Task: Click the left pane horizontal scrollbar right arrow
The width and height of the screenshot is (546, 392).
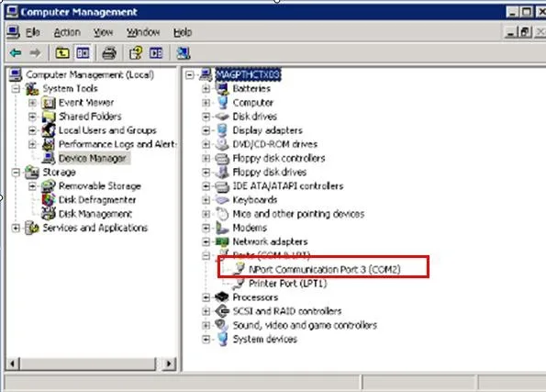Action: pyautogui.click(x=169, y=364)
